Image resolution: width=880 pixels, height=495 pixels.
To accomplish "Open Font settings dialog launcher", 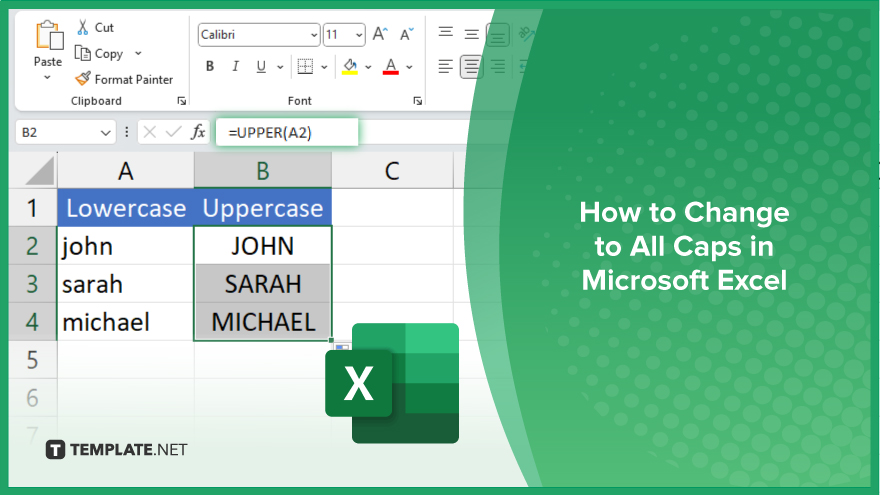I will (x=418, y=101).
